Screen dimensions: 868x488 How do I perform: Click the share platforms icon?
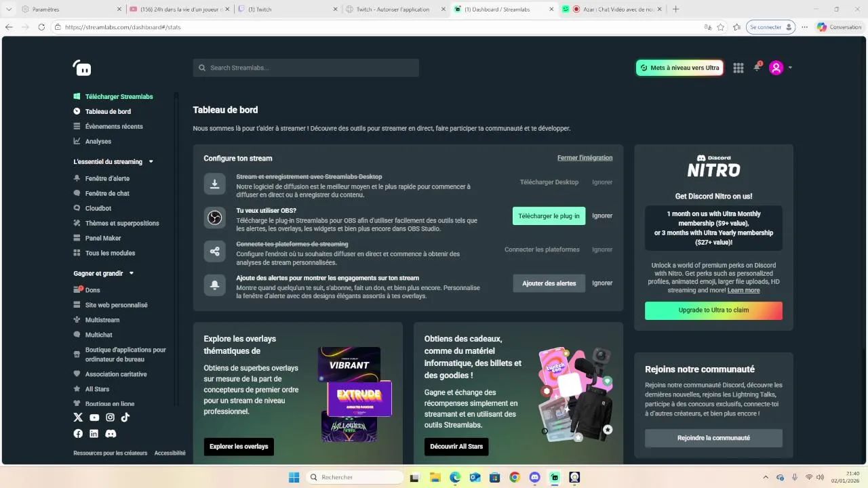(215, 251)
